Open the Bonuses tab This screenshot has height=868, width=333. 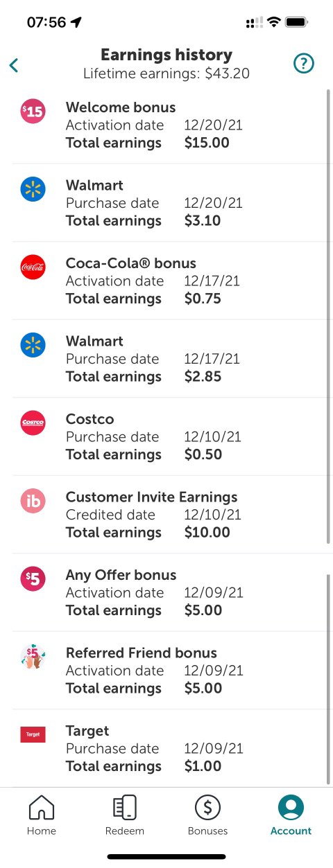click(x=207, y=815)
